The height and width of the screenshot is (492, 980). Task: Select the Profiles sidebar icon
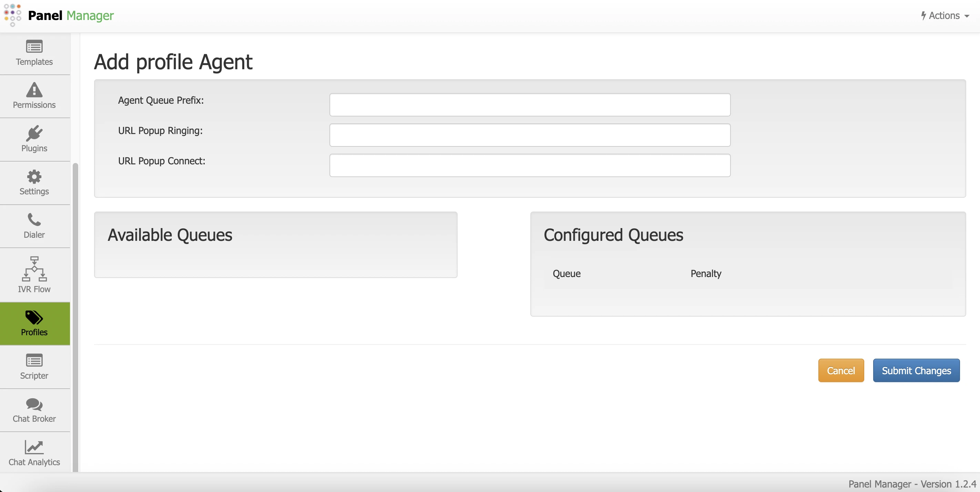click(34, 323)
